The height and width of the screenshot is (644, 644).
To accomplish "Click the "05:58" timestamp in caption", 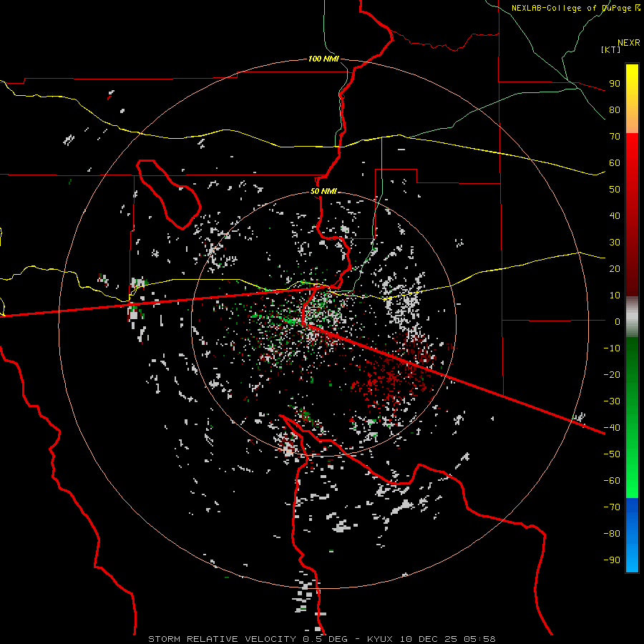I will coord(479,639).
